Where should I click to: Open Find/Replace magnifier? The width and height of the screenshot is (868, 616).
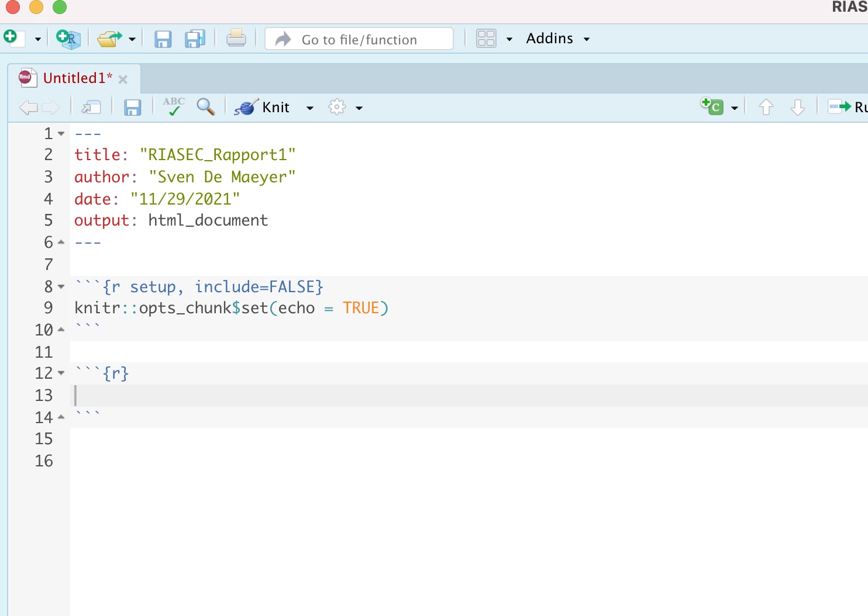[x=205, y=106]
